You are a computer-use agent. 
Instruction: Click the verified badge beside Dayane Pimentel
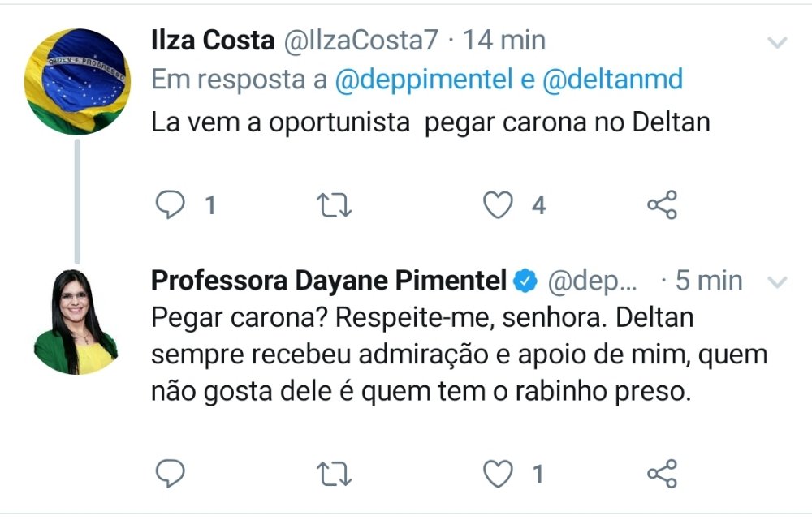pos(527,281)
